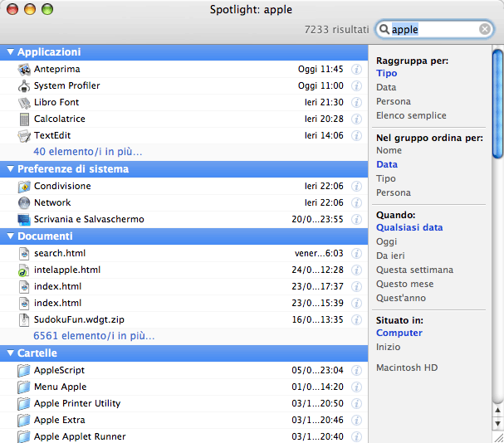Sort within group by Persona

(394, 192)
